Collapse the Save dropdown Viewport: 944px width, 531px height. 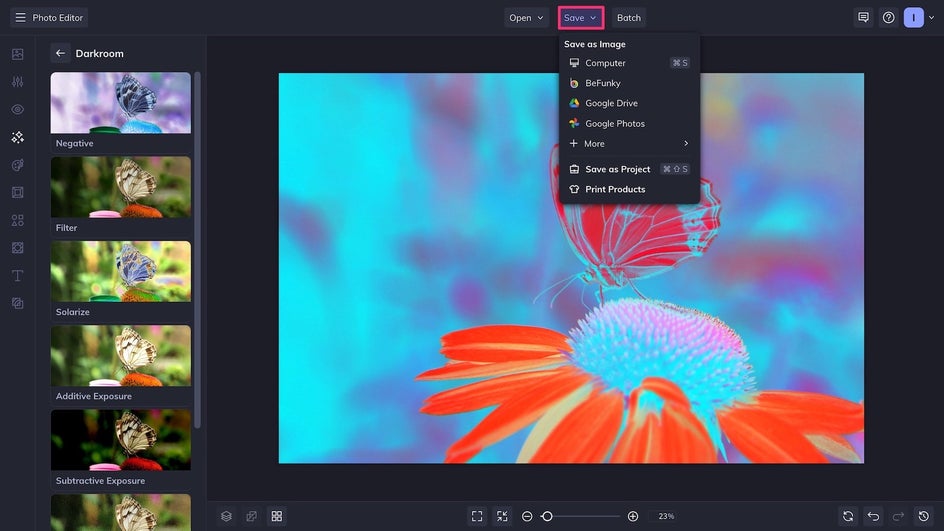[580, 17]
